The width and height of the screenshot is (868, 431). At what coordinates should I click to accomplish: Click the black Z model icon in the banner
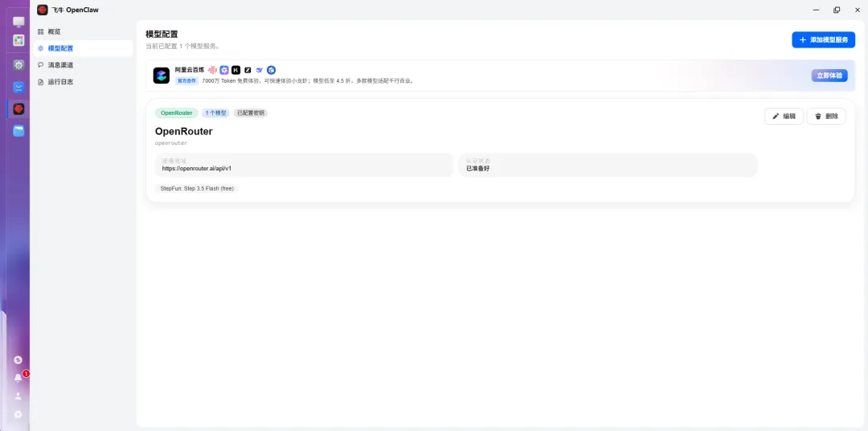pos(248,70)
